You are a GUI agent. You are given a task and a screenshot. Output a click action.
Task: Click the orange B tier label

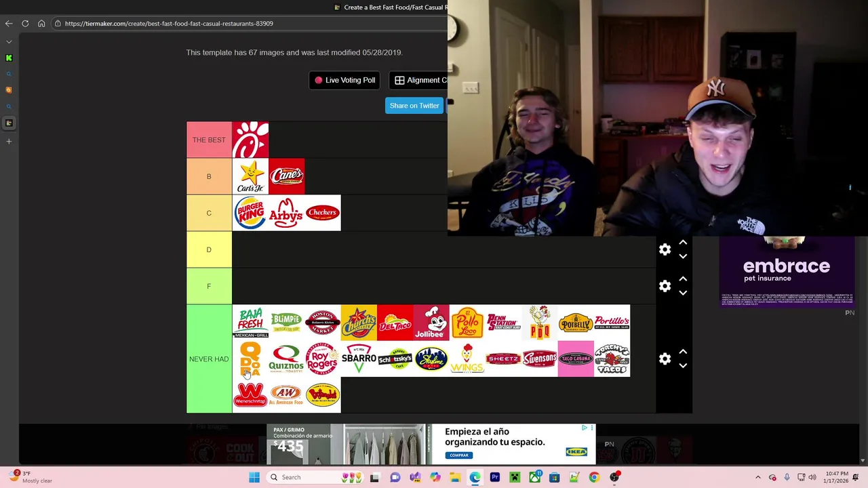209,176
